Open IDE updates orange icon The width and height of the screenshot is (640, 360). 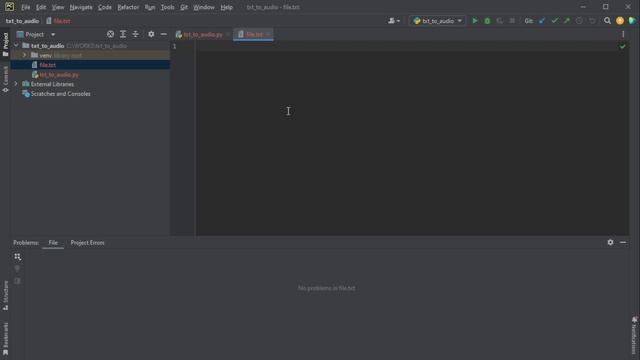[620, 20]
